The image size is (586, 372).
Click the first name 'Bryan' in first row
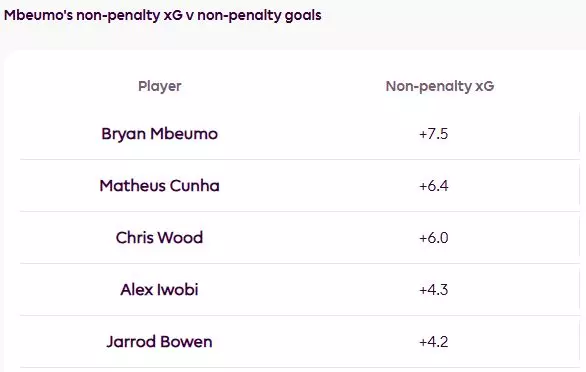123,134
